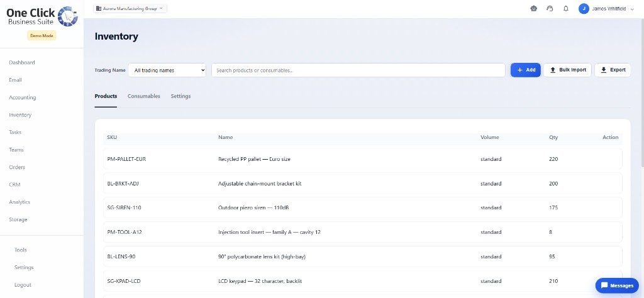Open Tools in the sidebar
The height and width of the screenshot is (298, 644).
click(20, 250)
